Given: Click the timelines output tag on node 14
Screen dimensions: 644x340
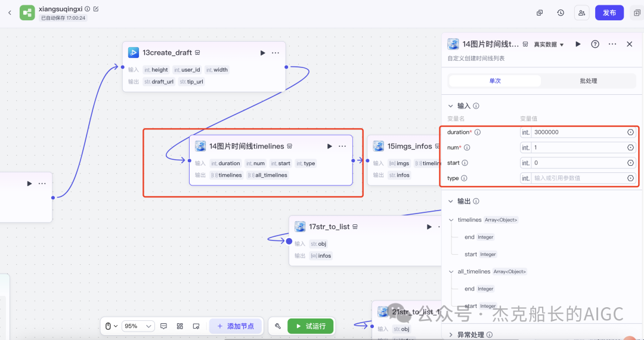Looking at the screenshot, I should click(227, 175).
